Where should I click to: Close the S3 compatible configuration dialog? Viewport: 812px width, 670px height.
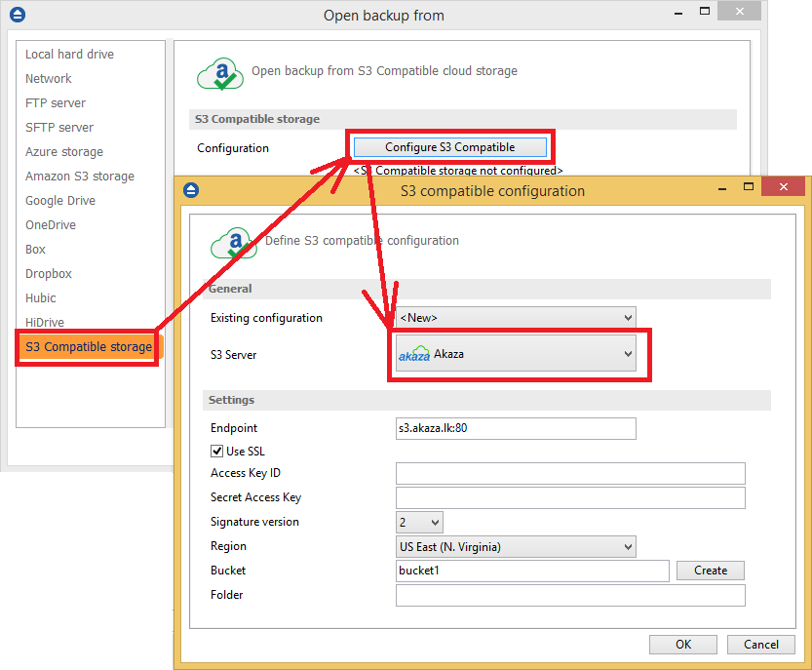coord(784,186)
